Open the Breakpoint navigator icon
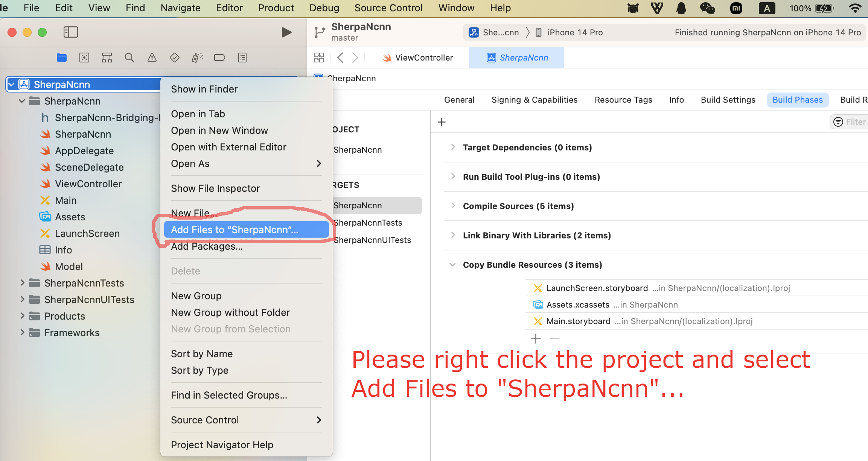This screenshot has height=461, width=868. pos(219,58)
